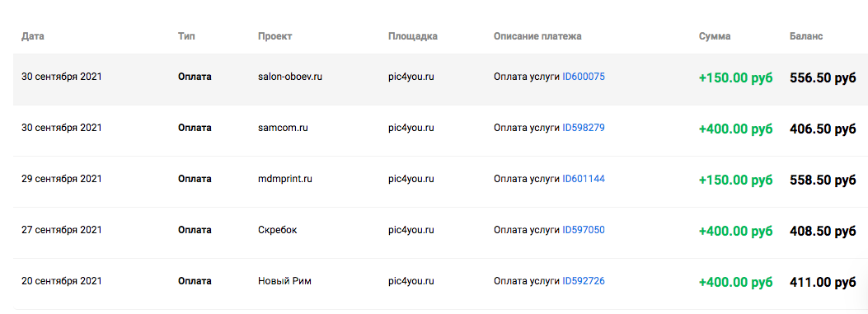This screenshot has width=868, height=314.
Task: Open payment link ID598279
Action: tap(584, 128)
